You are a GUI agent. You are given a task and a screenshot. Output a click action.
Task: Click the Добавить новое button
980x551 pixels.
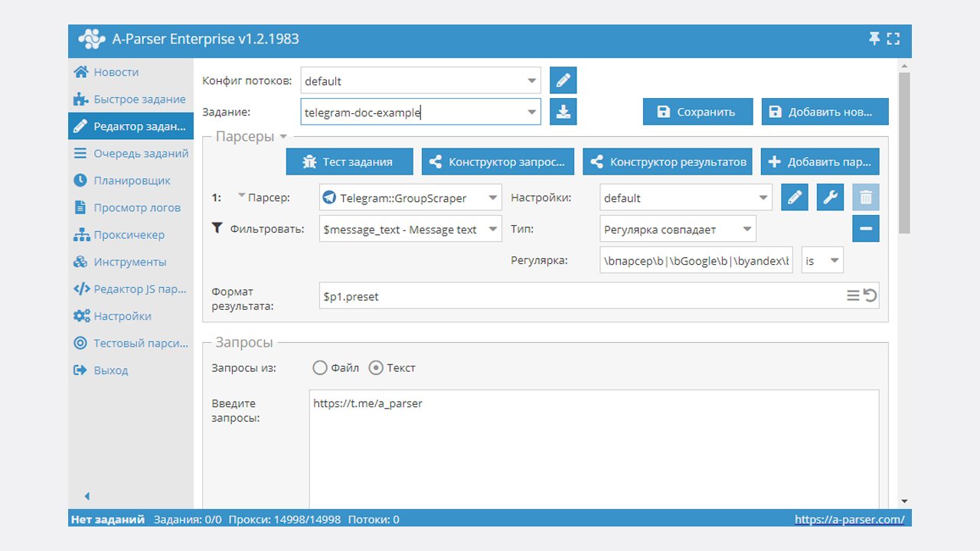click(825, 112)
